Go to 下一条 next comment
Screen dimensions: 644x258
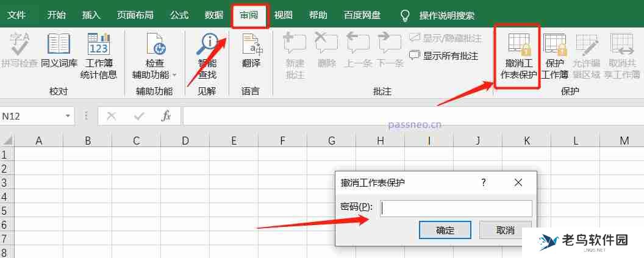point(389,50)
